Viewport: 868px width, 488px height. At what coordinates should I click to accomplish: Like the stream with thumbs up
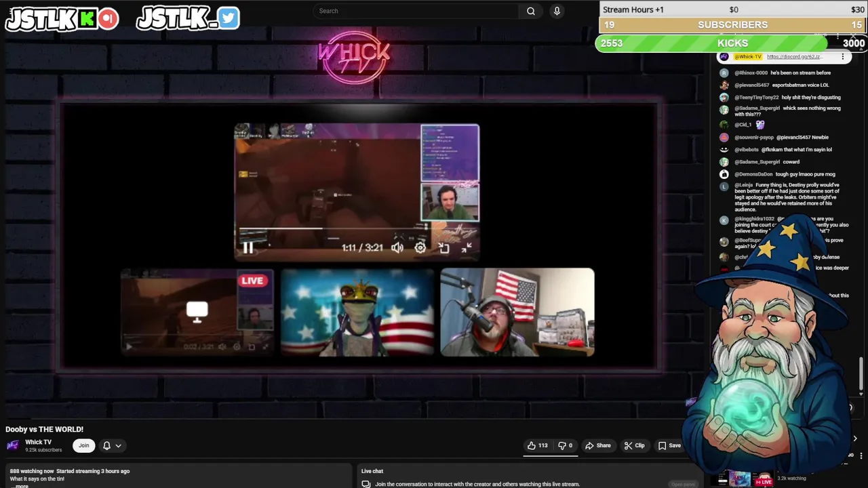pyautogui.click(x=537, y=445)
